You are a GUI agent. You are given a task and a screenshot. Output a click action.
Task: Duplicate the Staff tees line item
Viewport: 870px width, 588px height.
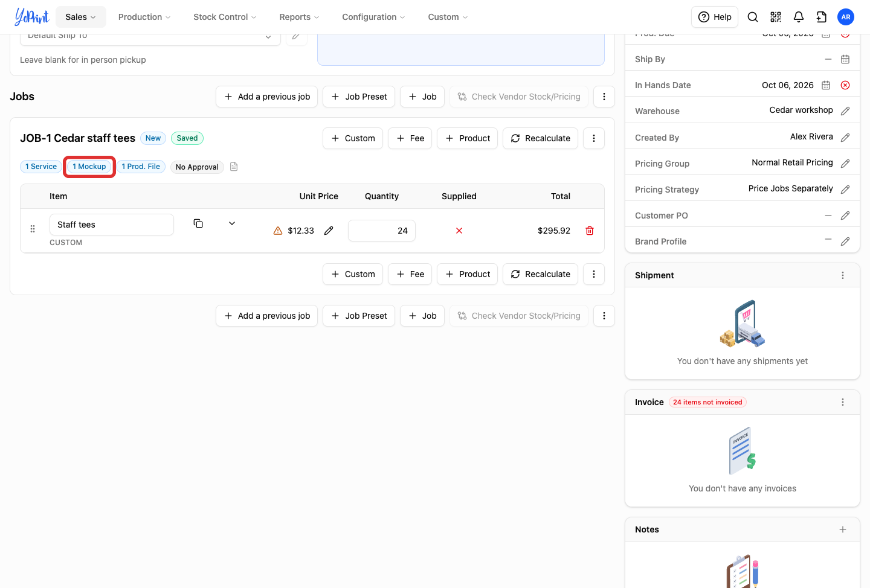[198, 223]
